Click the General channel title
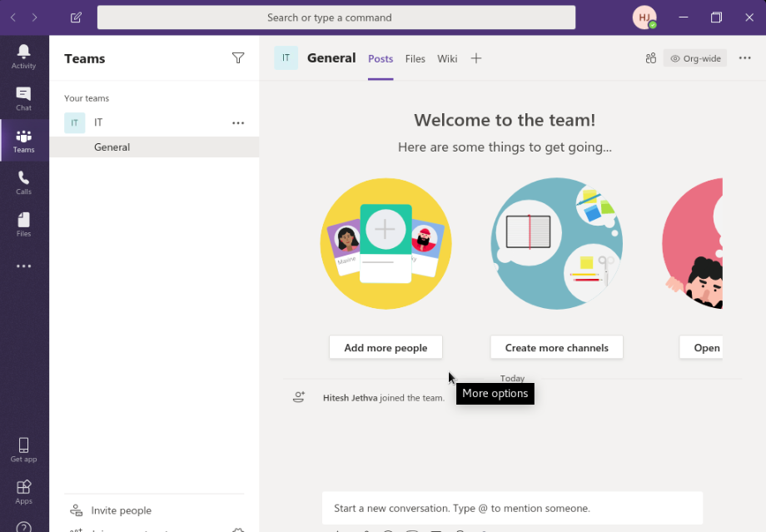 [331, 58]
